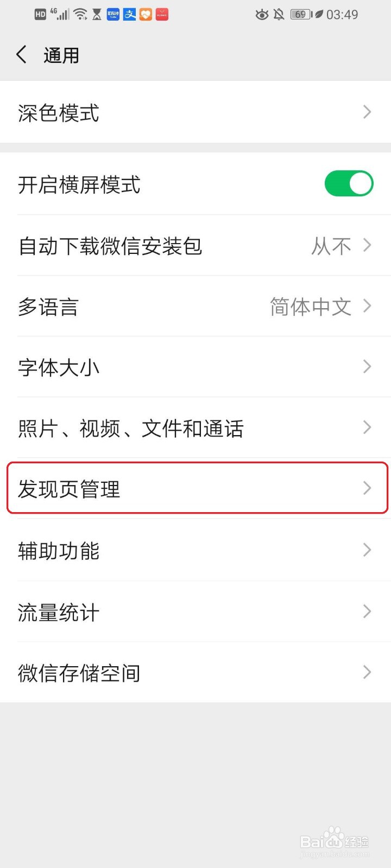The image size is (391, 868).
Task: Tap the muted bell notification icon
Action: coord(279,15)
